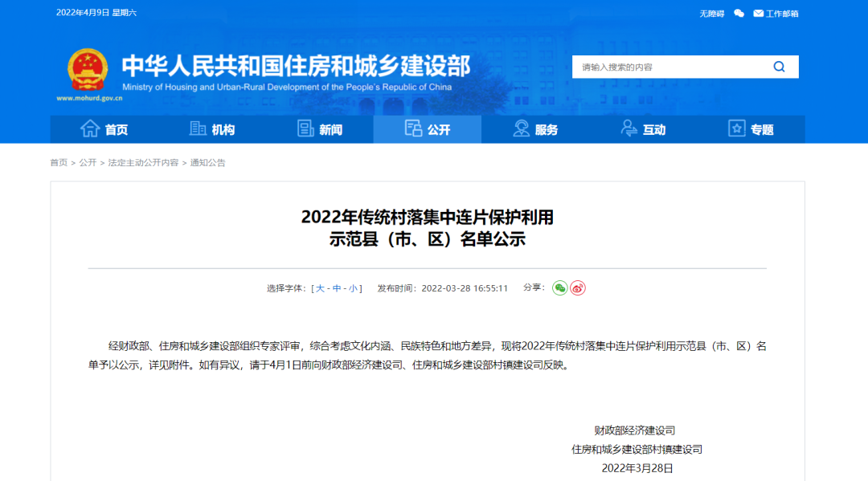Click 公开 in the breadcrumb
Screen dimensions: 868x481
tap(88, 162)
